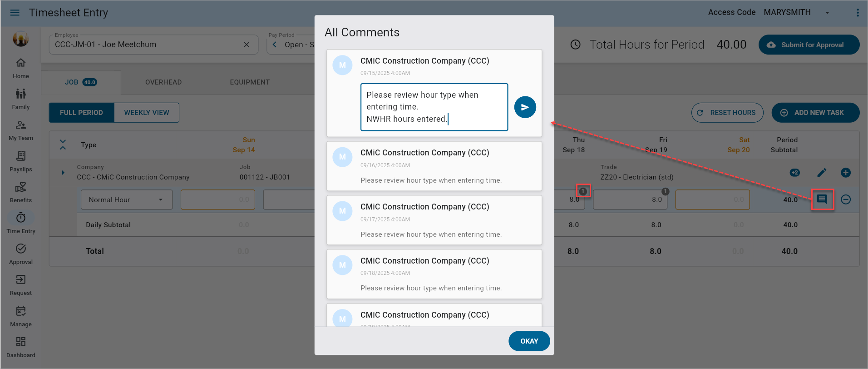The height and width of the screenshot is (369, 868).
Task: Switch to the EQUIPMENT tab
Action: [250, 82]
